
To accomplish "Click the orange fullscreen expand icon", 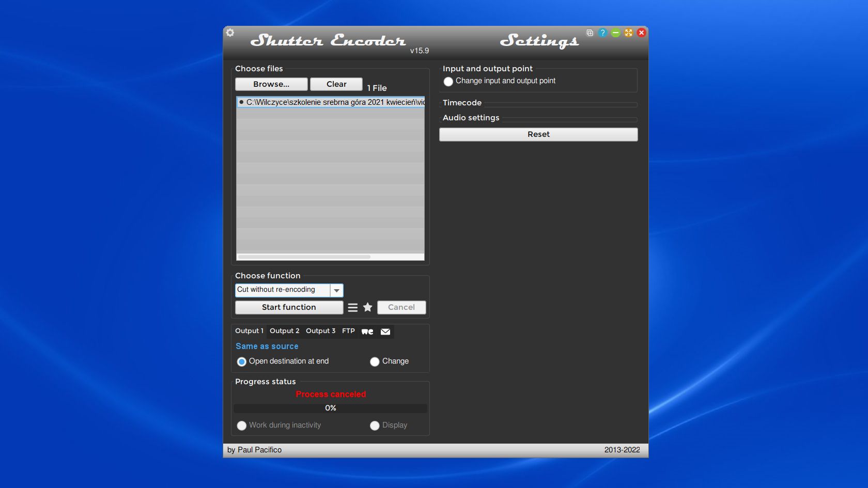I will [628, 33].
